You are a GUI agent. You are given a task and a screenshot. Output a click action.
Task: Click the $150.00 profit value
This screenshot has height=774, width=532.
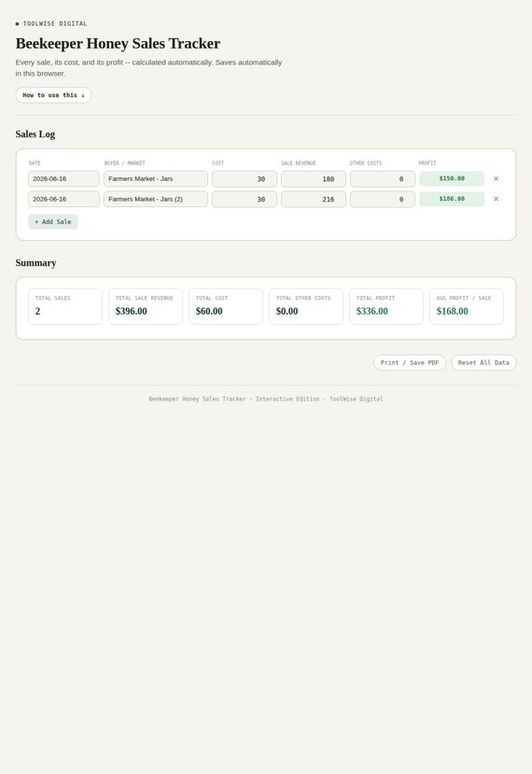pos(452,178)
